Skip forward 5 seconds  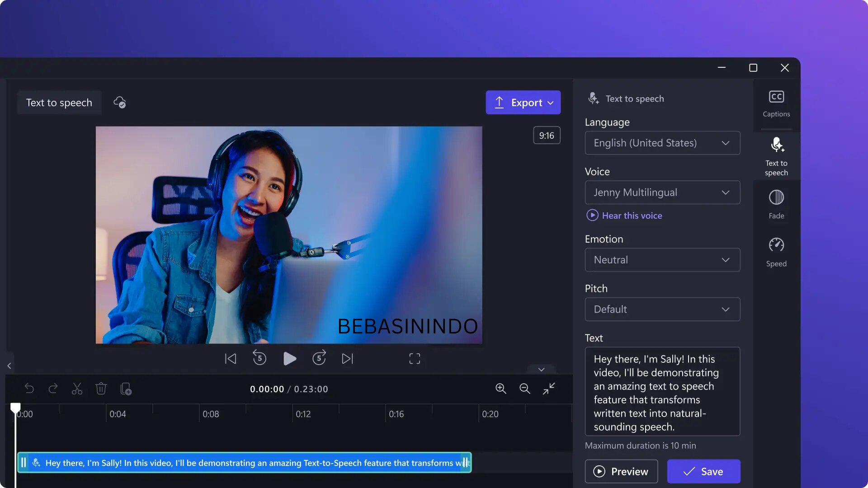319,358
